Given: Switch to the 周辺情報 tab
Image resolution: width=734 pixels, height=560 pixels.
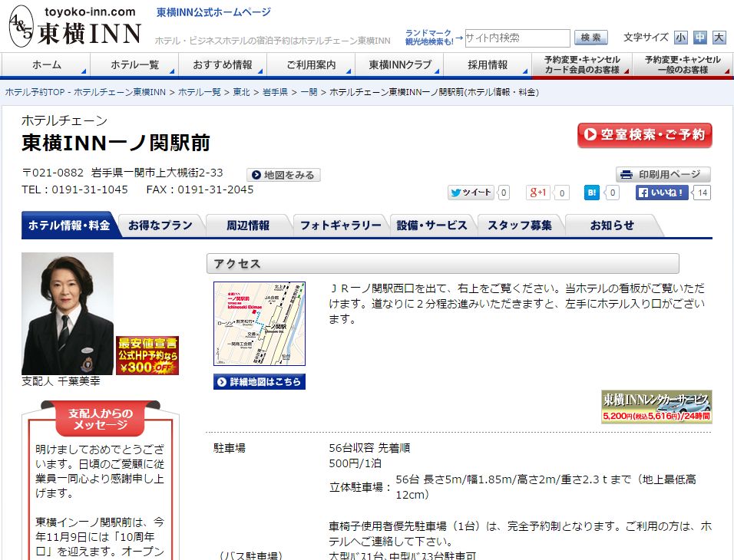Looking at the screenshot, I should (x=248, y=226).
